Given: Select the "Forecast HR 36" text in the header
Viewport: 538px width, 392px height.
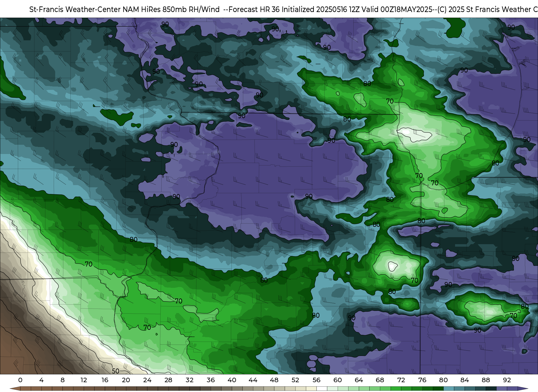Looking at the screenshot, I should (x=254, y=10).
